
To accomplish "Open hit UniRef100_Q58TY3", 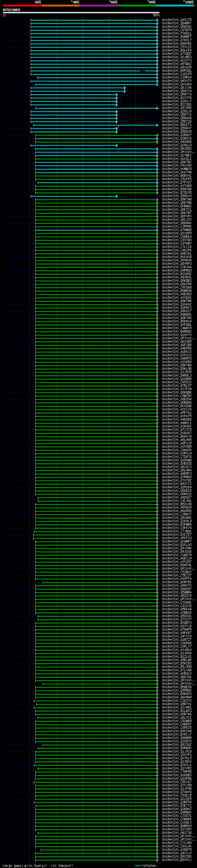I will (177, 94).
